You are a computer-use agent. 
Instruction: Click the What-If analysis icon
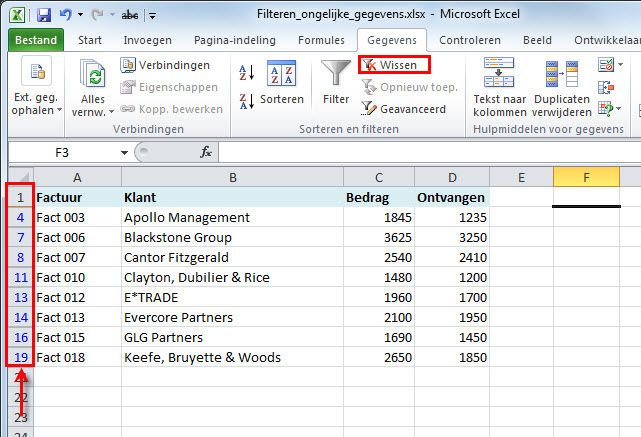point(606,109)
